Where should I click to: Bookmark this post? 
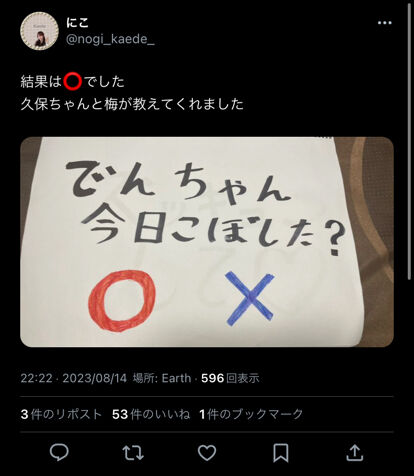click(281, 453)
